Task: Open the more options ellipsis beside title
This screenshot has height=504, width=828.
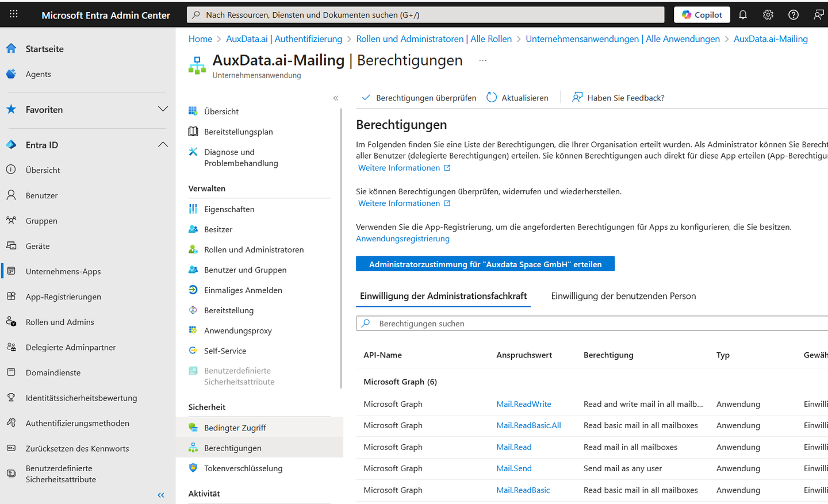Action: tap(482, 60)
